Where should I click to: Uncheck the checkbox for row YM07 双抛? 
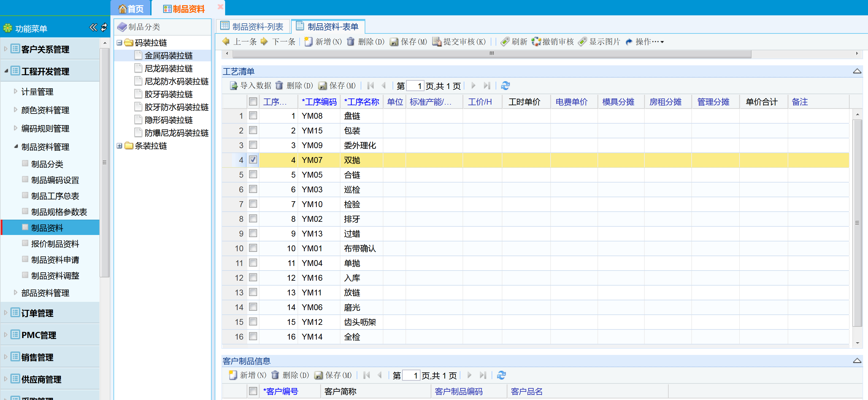pyautogui.click(x=253, y=160)
